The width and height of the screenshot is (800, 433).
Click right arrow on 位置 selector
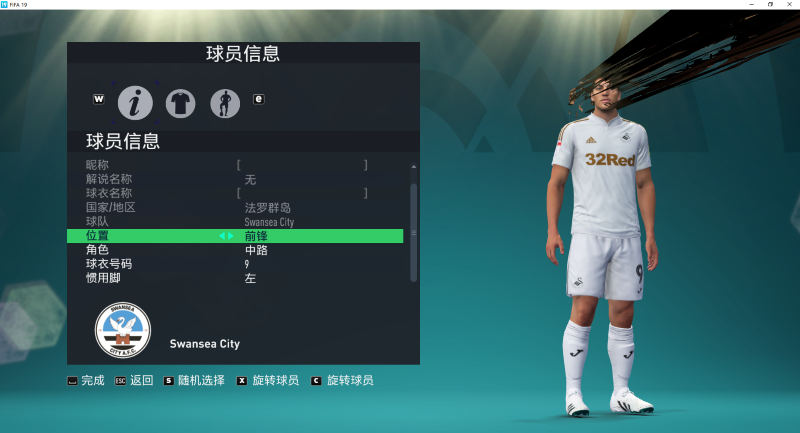coord(231,236)
